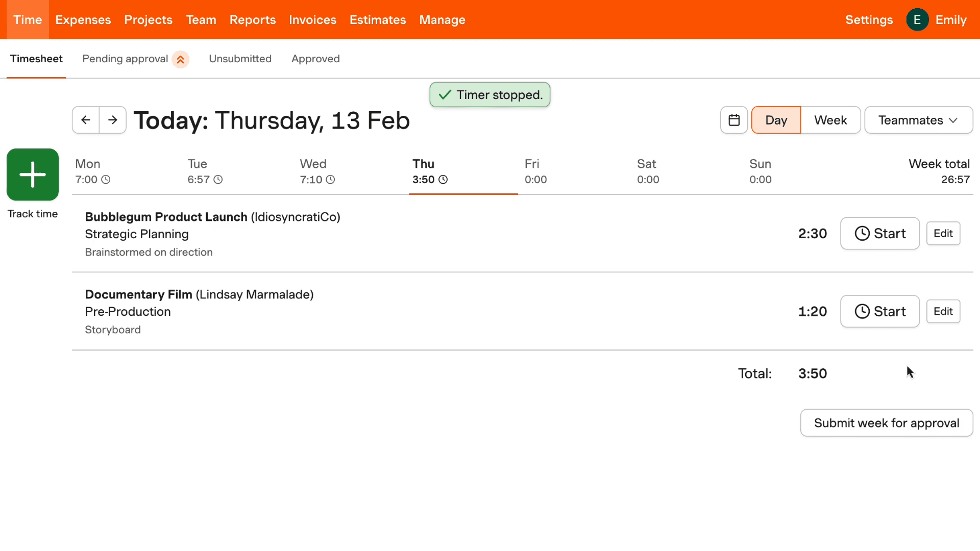Edit the Documentary Film entry
The height and width of the screenshot is (551, 980).
(x=943, y=311)
